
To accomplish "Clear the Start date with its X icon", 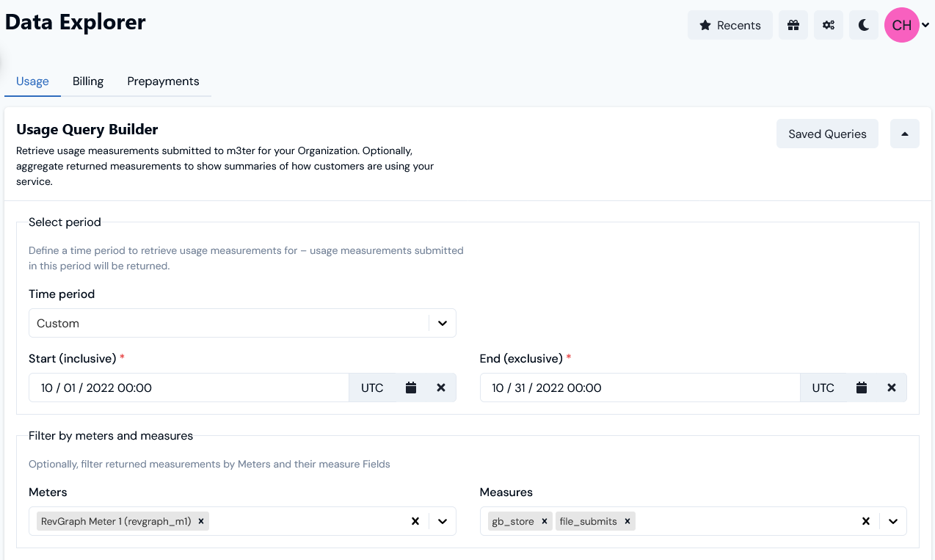I will 441,388.
